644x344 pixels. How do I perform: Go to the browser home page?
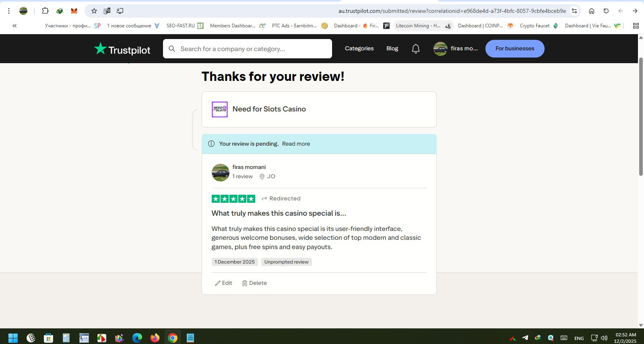(x=592, y=11)
